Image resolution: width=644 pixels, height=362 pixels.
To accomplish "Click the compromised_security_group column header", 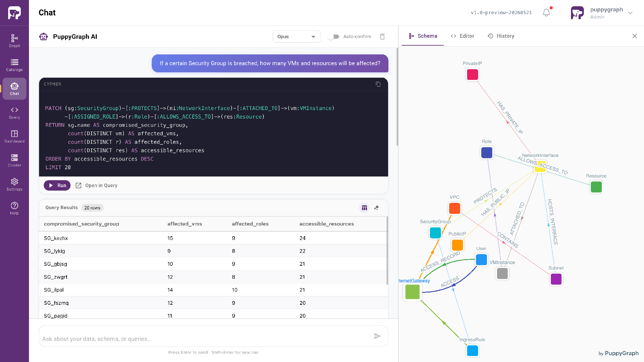I will click(82, 224).
